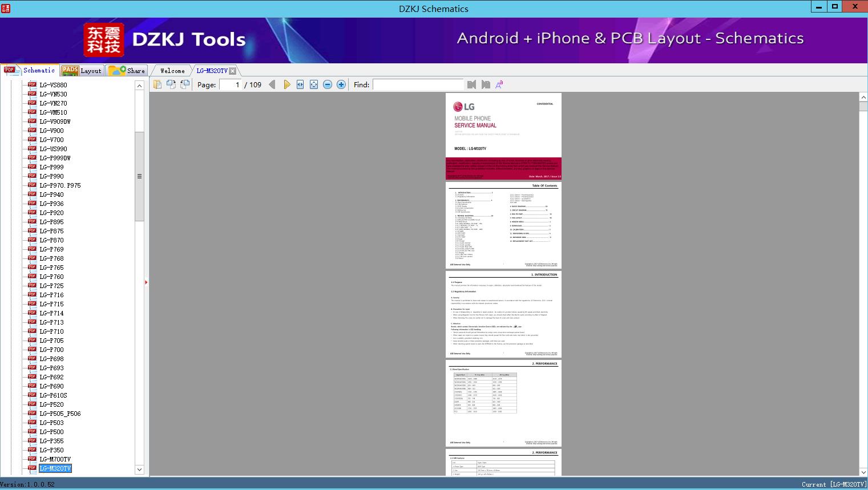Click the fit width icon
Screen dimensions: 868x490
[x=300, y=84]
